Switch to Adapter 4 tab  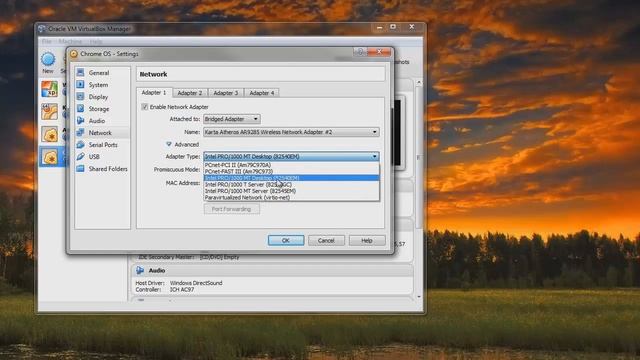pos(262,93)
